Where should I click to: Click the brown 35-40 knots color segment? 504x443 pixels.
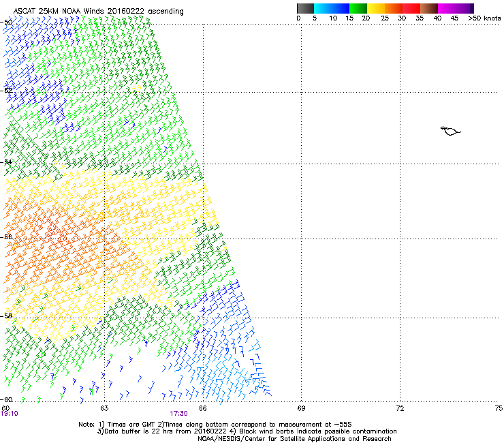click(x=429, y=8)
